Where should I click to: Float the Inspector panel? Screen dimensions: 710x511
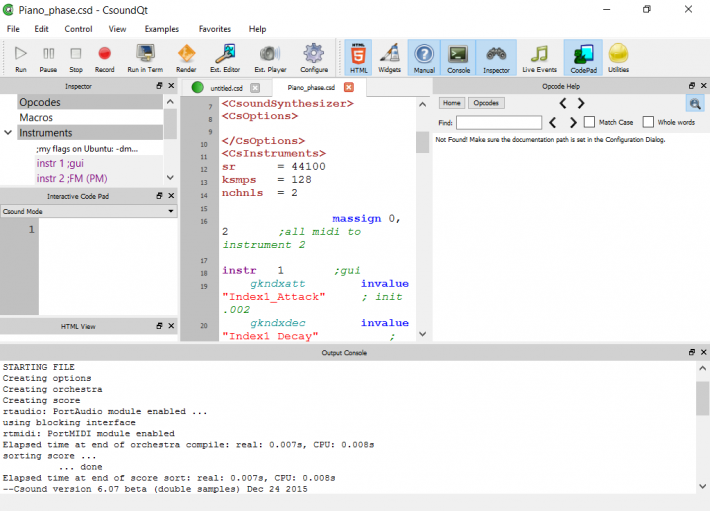click(159, 86)
